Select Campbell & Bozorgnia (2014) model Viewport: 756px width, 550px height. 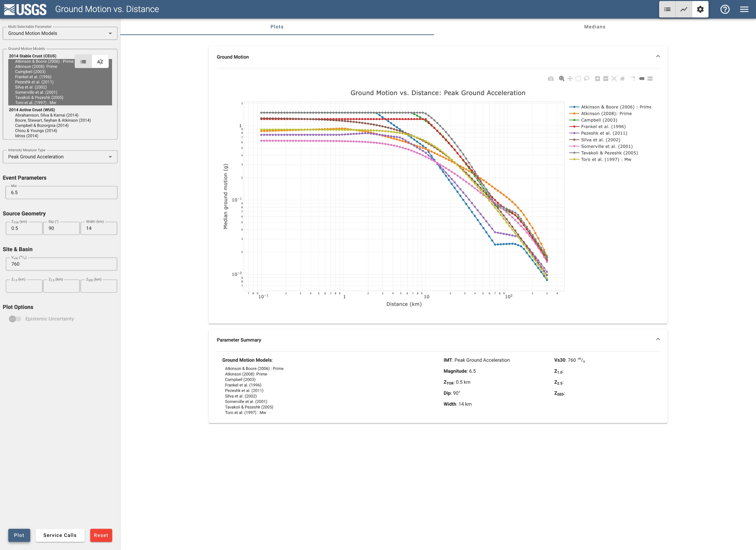coord(42,125)
